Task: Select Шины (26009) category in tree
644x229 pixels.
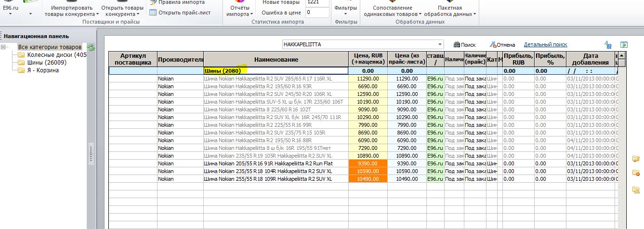Action: click(x=47, y=62)
